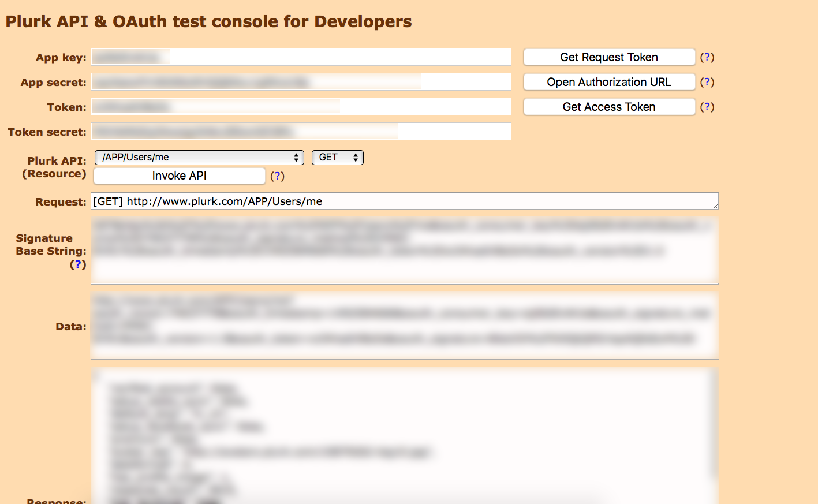Viewport: 818px width, 504px height.
Task: Click the 'App key:' label
Action: [x=61, y=58]
